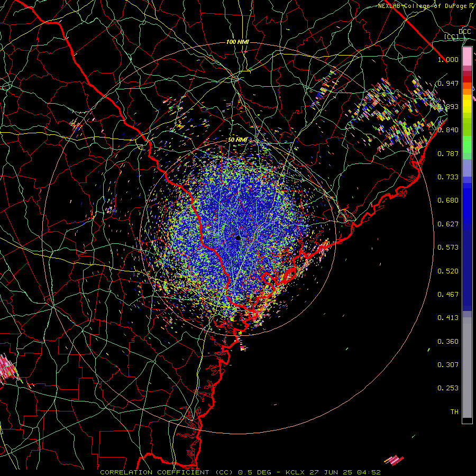Screen dimensions: 476x476
Task: Click the 0.573 scale value
Action: tap(448, 248)
